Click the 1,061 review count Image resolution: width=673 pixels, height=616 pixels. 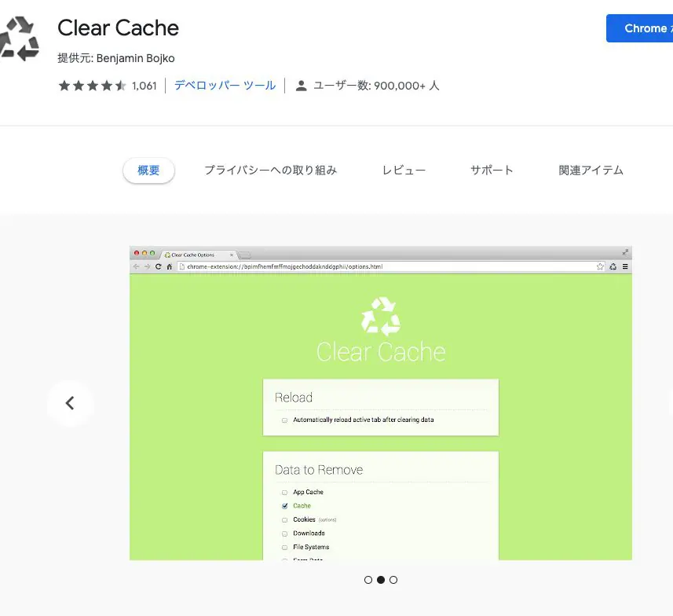(x=144, y=86)
